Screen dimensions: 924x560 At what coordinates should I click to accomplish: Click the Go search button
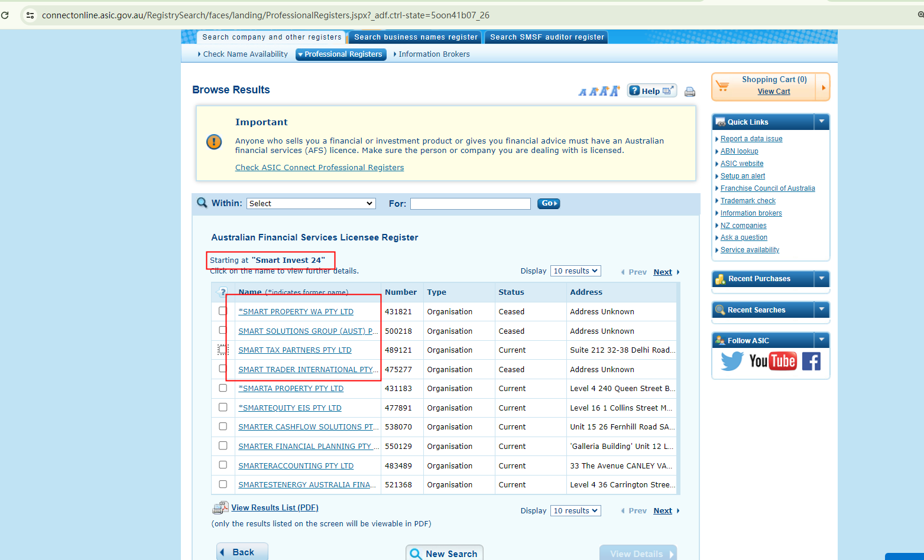coord(549,203)
